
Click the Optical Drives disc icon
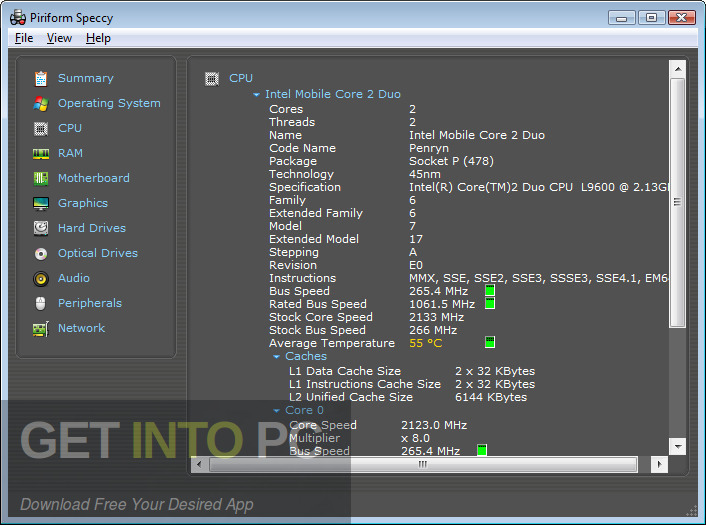click(x=41, y=254)
